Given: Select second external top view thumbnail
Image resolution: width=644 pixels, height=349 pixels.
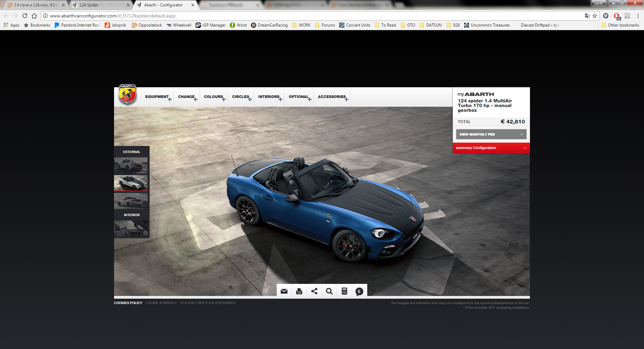Looking at the screenshot, I should point(131,183).
